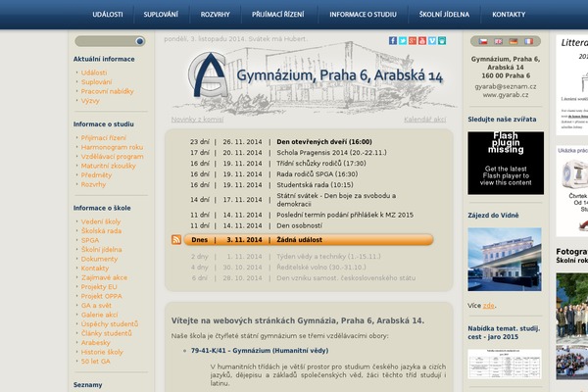The image size is (588, 392).
Task: Click the teal social icon after Vimeo
Action: coord(442,40)
